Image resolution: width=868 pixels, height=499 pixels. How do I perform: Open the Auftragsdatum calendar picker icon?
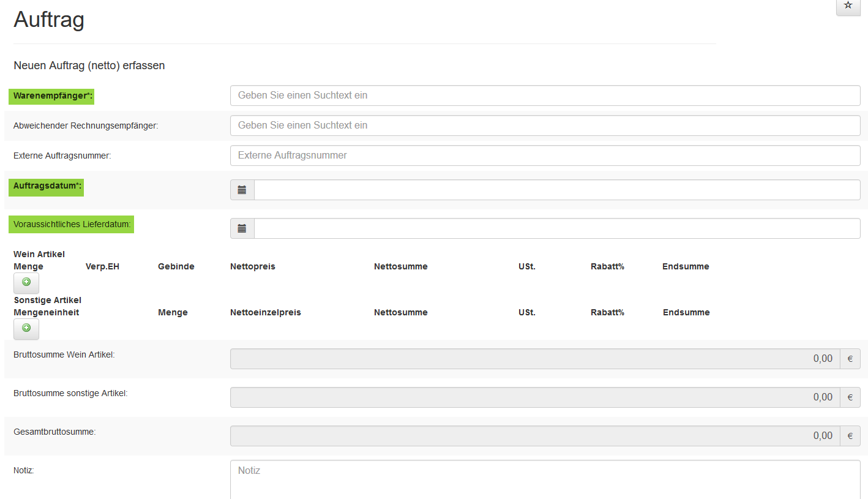[x=242, y=190]
